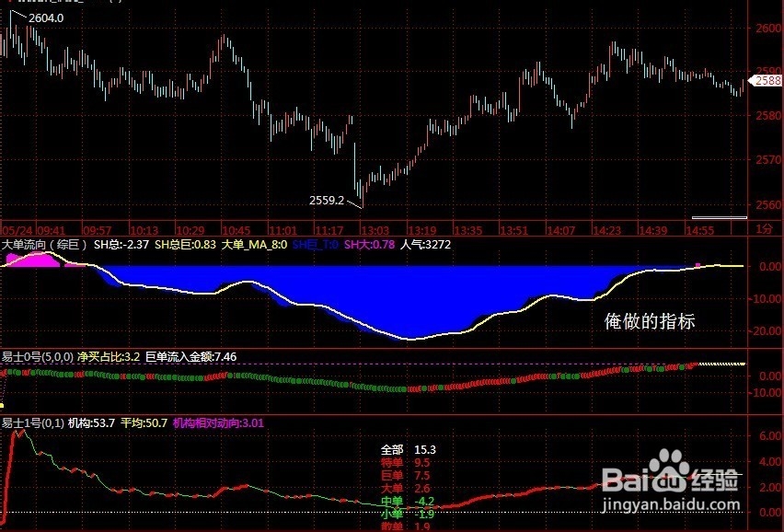Click the 人气:3272 value

425,245
